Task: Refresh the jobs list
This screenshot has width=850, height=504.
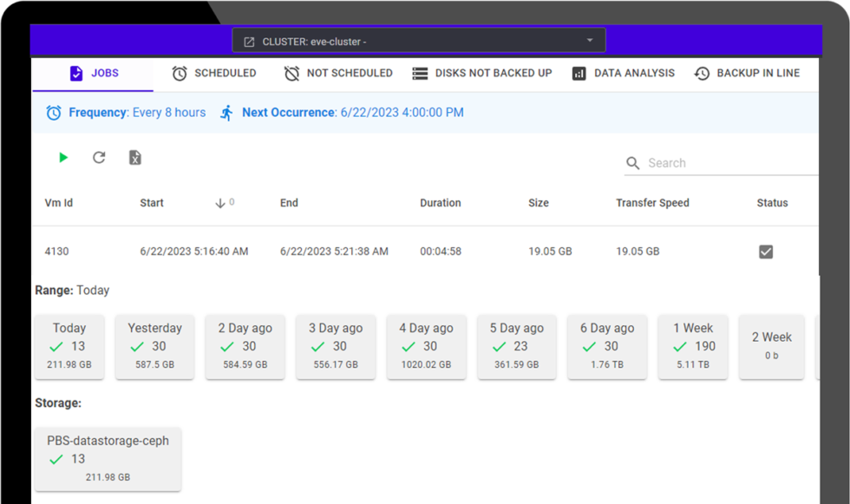Action: (99, 158)
